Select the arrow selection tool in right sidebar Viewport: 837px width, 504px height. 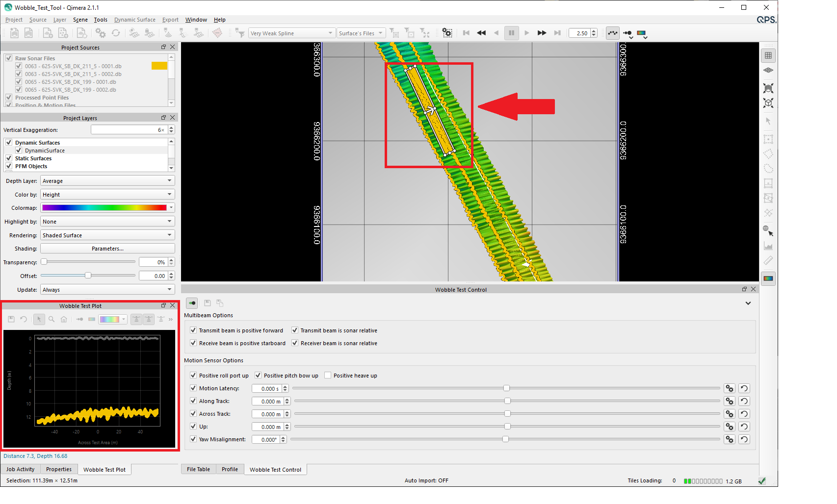(768, 121)
